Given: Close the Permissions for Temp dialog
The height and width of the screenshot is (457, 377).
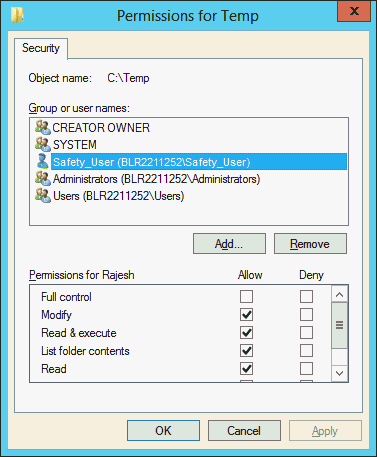Looking at the screenshot, I should tap(354, 11).
